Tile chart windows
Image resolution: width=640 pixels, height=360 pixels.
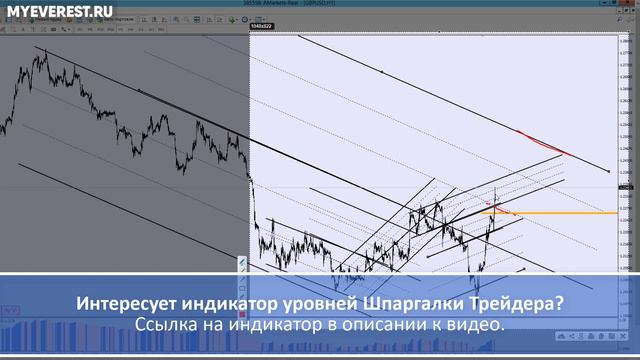tap(197, 20)
